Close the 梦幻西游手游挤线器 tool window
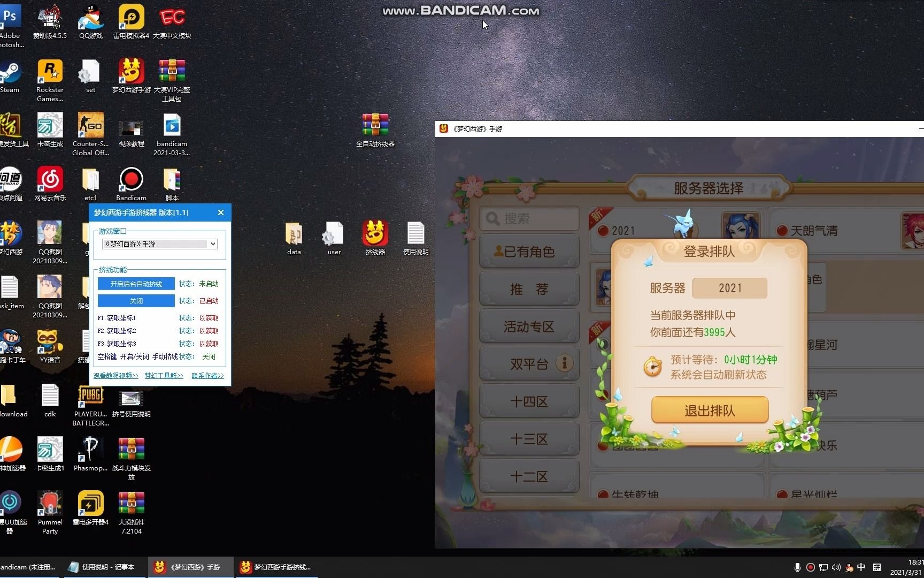Image resolution: width=924 pixels, height=578 pixels. 221,212
